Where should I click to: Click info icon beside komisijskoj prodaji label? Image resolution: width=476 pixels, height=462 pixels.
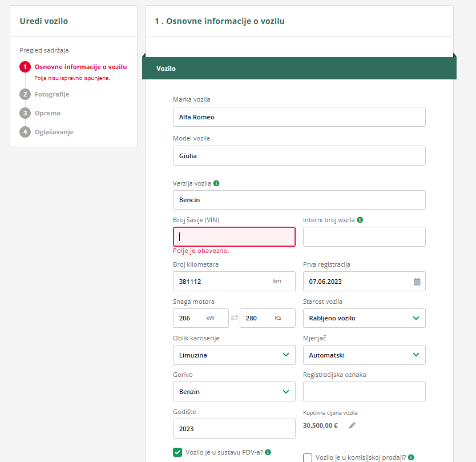coord(411,457)
